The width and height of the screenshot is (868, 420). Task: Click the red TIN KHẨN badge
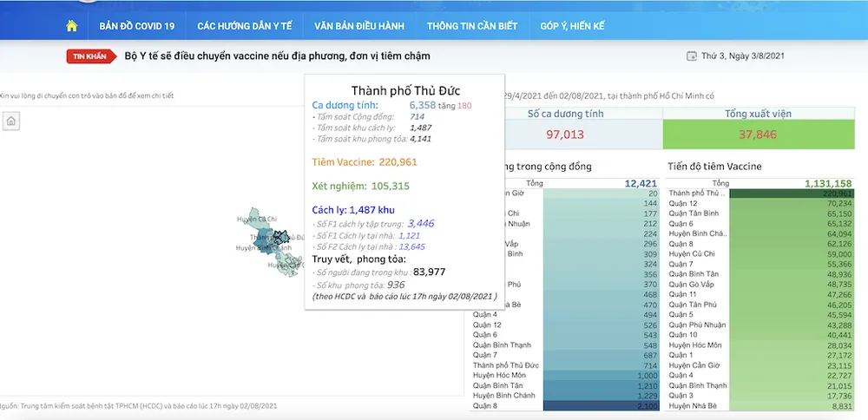pyautogui.click(x=91, y=56)
